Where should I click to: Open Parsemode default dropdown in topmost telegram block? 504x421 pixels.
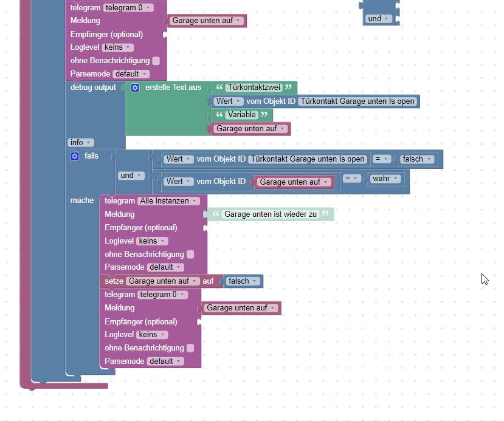point(131,74)
